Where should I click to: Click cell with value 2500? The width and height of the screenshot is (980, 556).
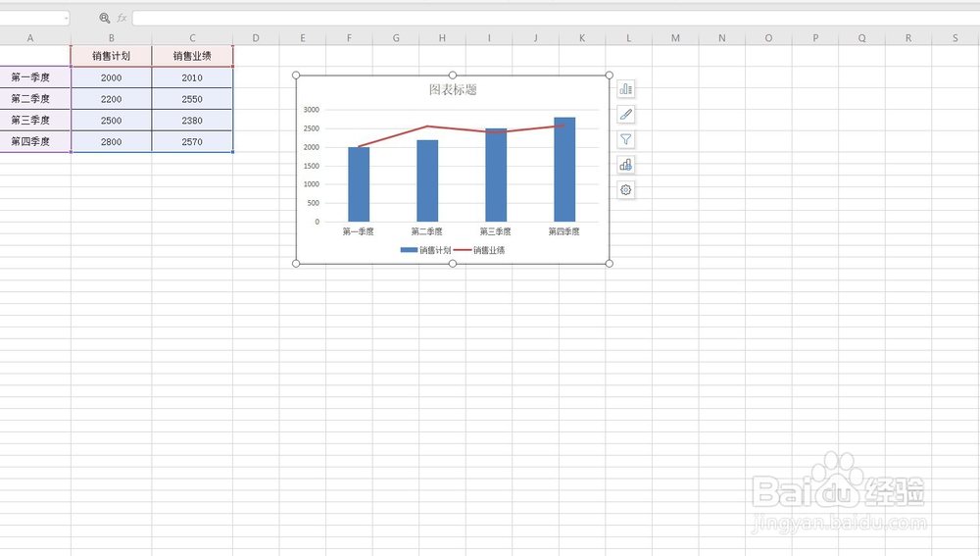112,120
